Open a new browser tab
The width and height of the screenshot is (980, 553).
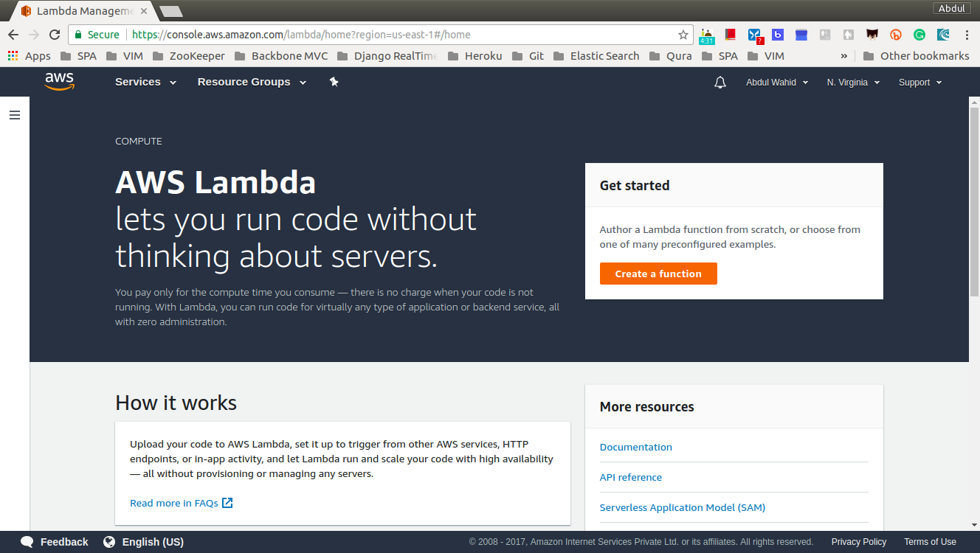[x=171, y=11]
